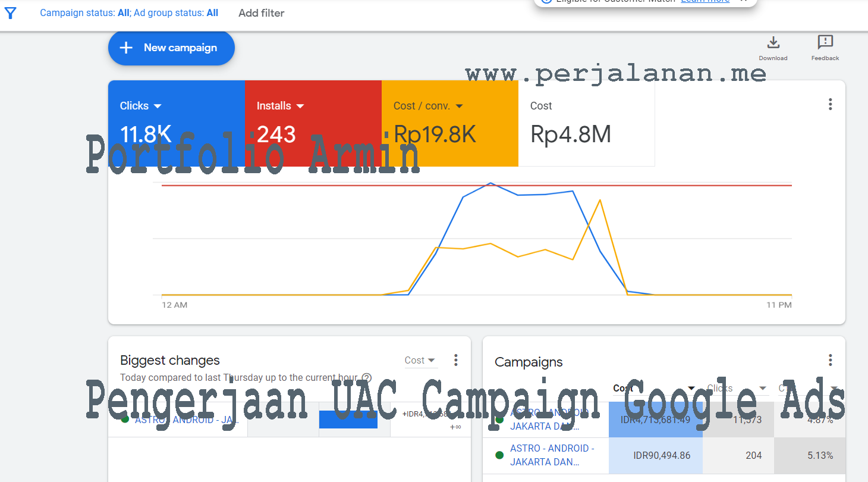The height and width of the screenshot is (482, 868).
Task: Click the Biggest changes heading
Action: [170, 361]
